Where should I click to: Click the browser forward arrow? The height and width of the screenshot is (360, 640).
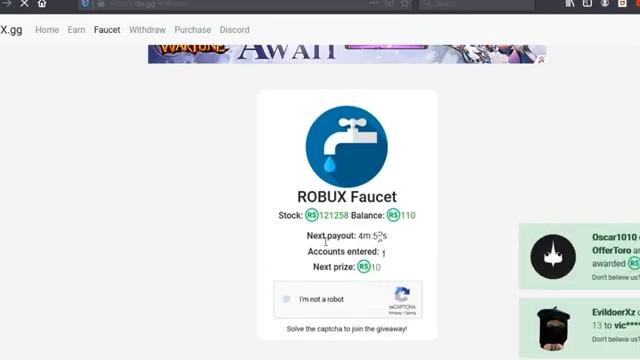pyautogui.click(x=7, y=3)
